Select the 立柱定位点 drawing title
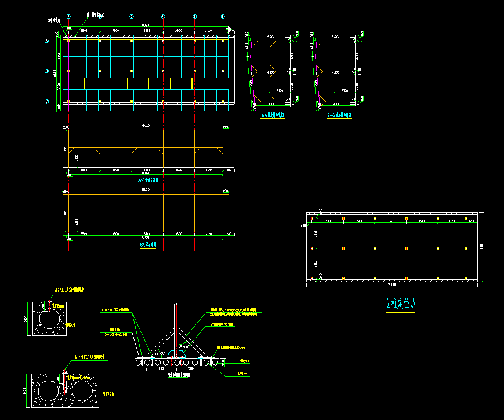 [400, 304]
